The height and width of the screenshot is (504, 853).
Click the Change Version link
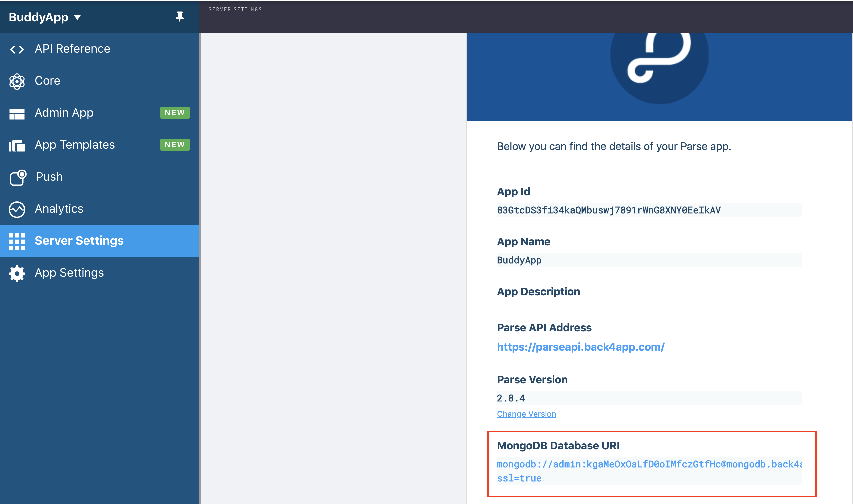click(x=526, y=414)
